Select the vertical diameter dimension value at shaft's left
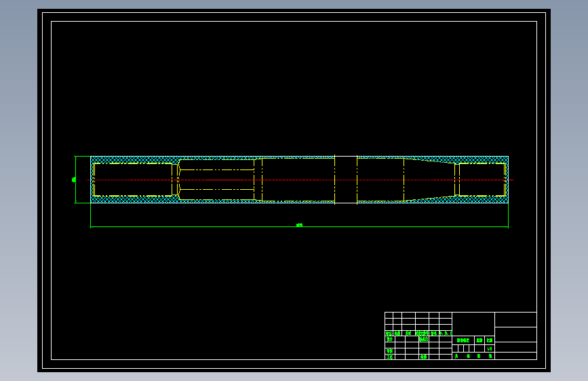The image size is (588, 381). 73,180
